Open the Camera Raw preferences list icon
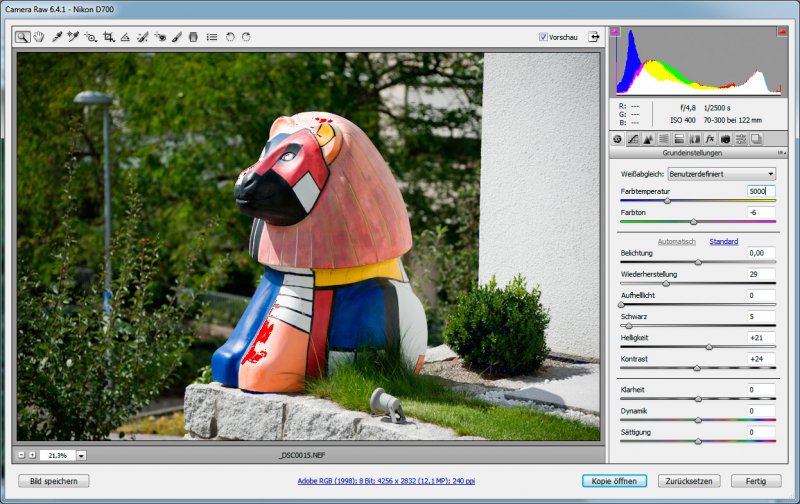This screenshot has height=504, width=800. click(212, 37)
